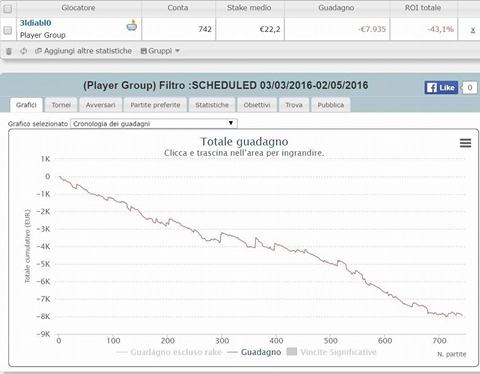
Task: Click the Facebook like count bubble
Action: pos(469,88)
